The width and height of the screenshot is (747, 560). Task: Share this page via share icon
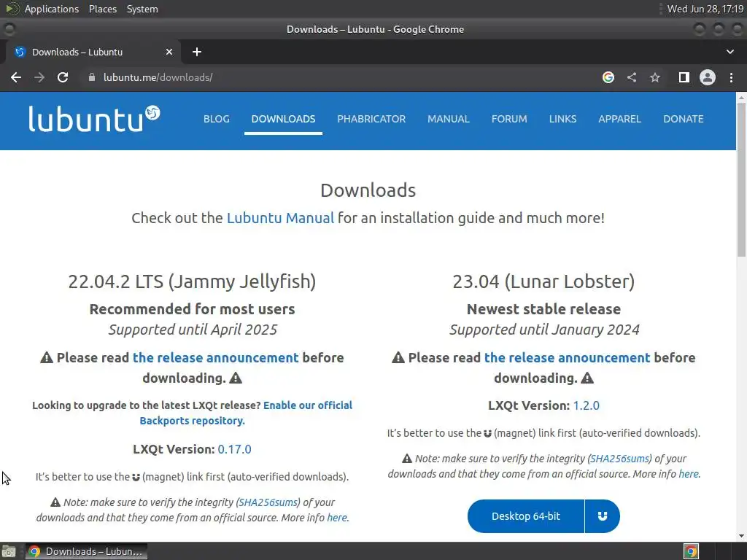click(x=632, y=77)
